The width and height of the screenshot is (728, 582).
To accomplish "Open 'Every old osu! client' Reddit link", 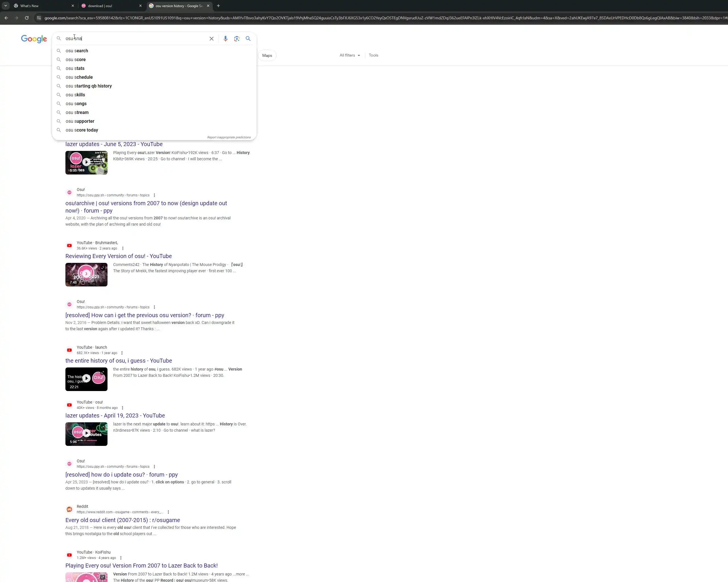I will (123, 520).
